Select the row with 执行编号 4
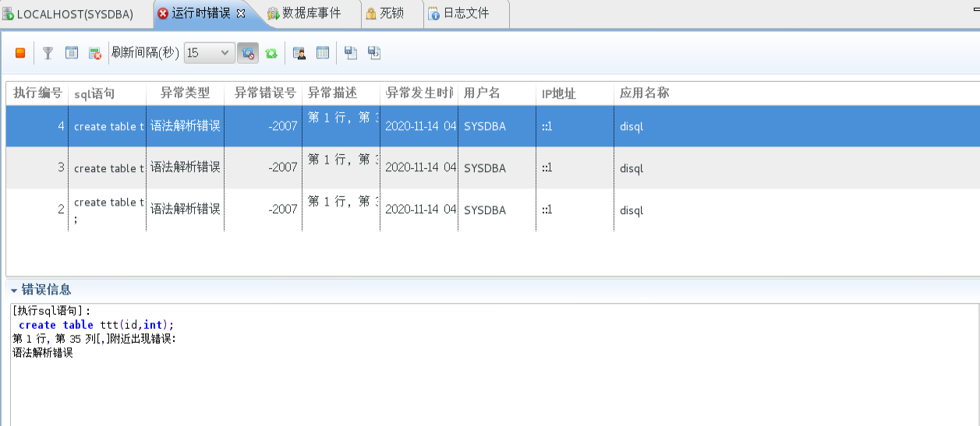 pyautogui.click(x=493, y=126)
